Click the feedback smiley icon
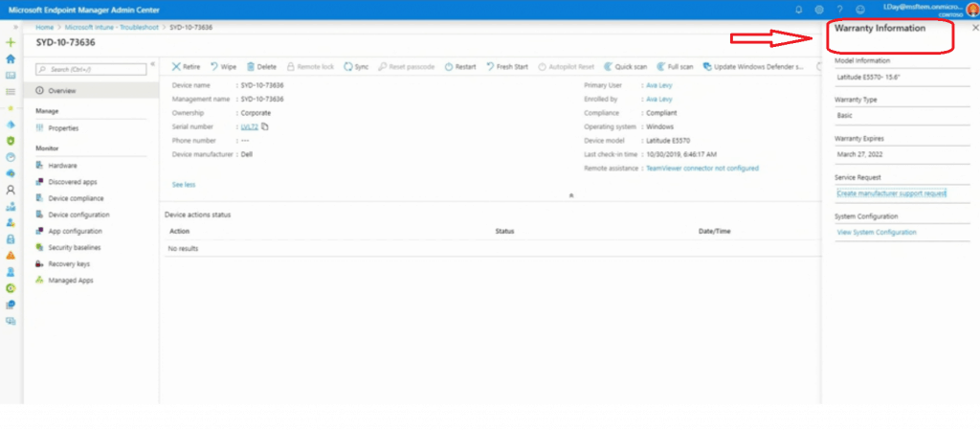 (x=860, y=10)
